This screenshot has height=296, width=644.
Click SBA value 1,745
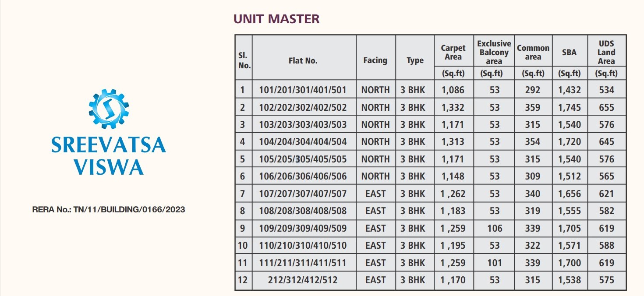570,107
